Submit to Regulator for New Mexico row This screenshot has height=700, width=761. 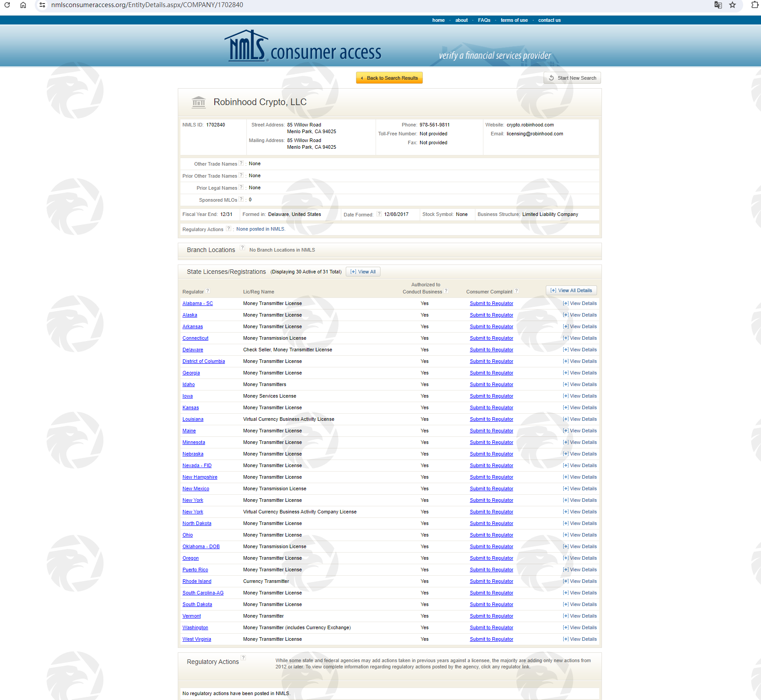point(491,488)
